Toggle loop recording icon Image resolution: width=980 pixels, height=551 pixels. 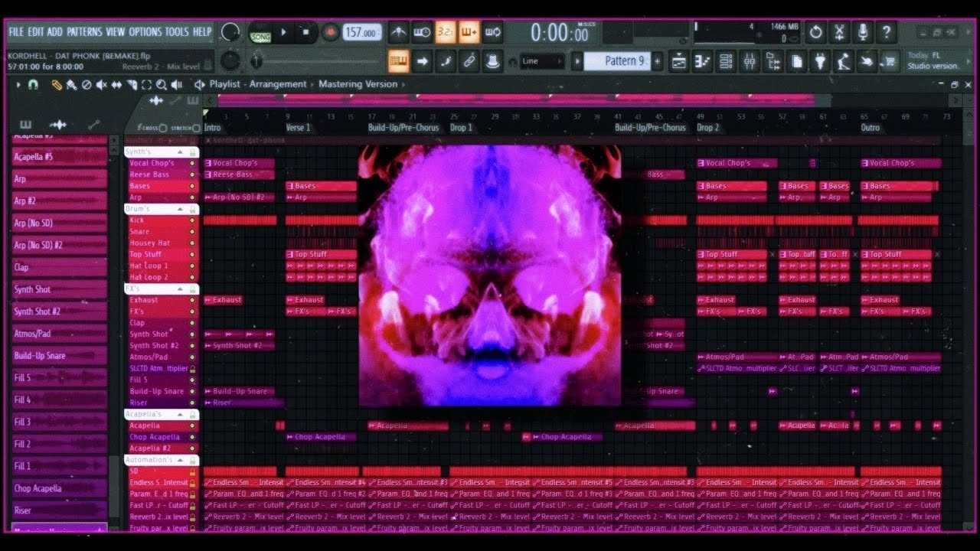(x=493, y=32)
